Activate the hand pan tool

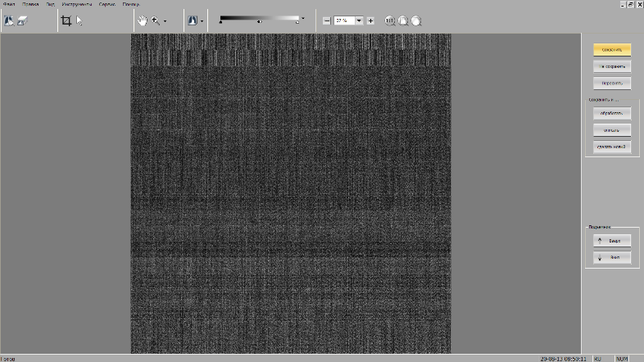click(x=143, y=20)
